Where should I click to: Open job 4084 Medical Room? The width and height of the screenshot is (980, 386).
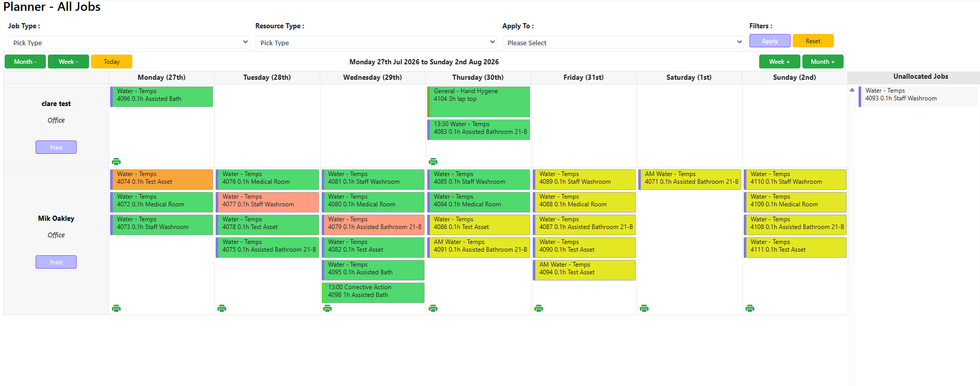(478, 202)
